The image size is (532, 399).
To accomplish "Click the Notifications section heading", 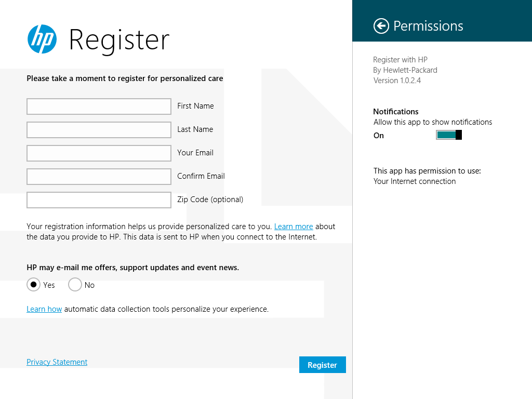I will [396, 112].
